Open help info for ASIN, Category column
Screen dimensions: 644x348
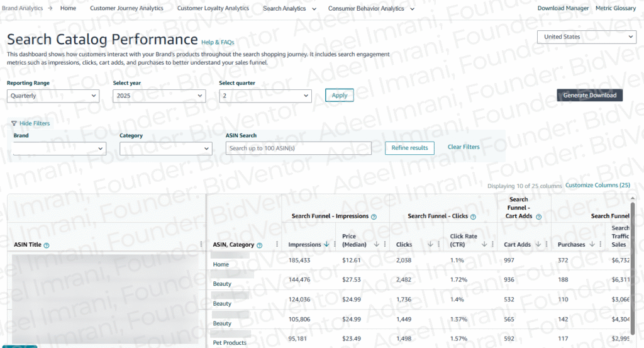pos(260,245)
